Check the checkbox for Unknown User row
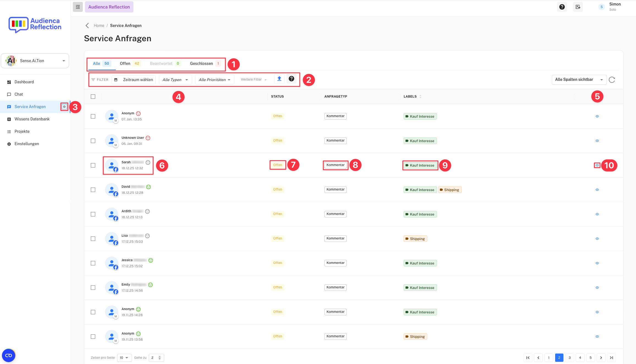Screen dimensions: 636x364 coord(93,141)
